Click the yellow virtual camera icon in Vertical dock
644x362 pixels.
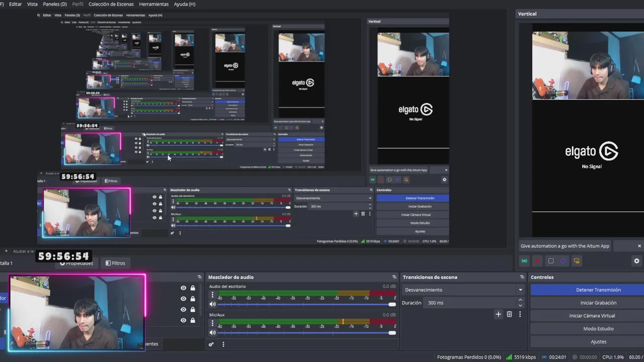(577, 261)
